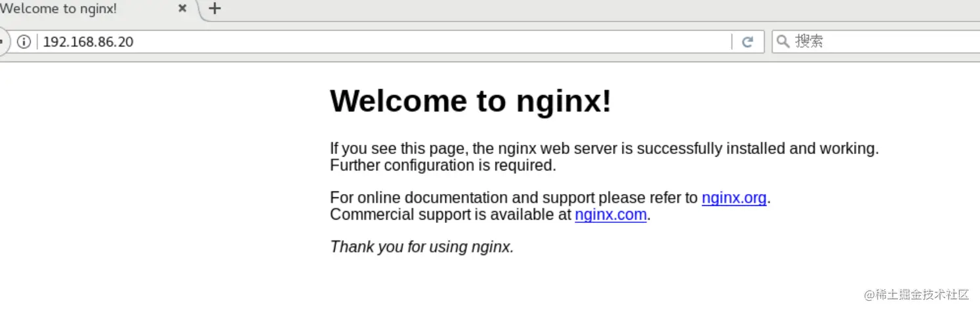Click the search magnifier icon
Screen dimensions: 980x312
783,42
